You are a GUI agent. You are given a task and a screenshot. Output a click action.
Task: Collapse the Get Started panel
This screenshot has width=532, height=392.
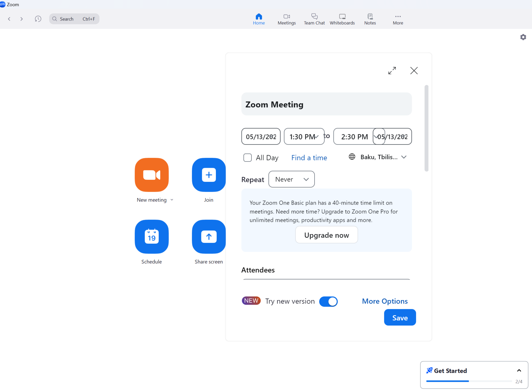coord(519,370)
